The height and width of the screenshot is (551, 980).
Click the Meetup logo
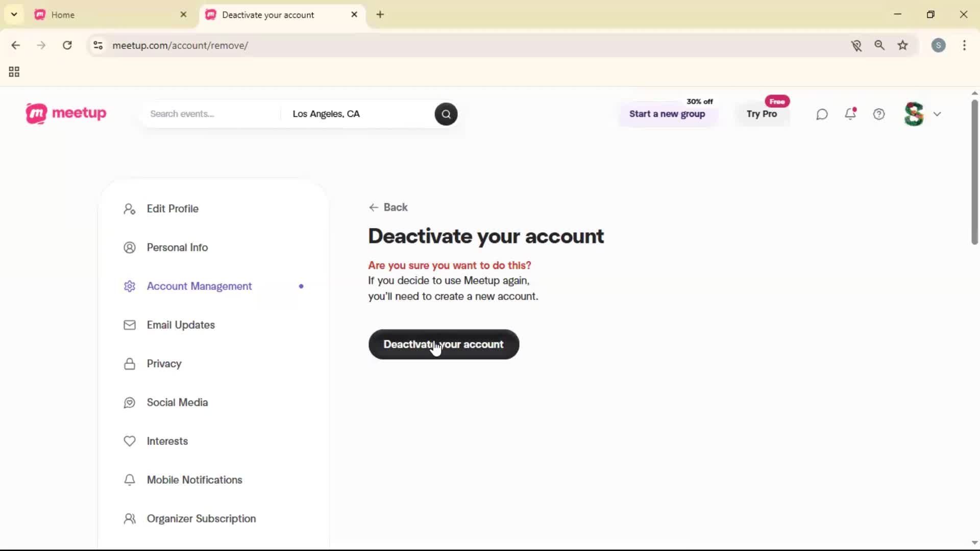tap(66, 113)
